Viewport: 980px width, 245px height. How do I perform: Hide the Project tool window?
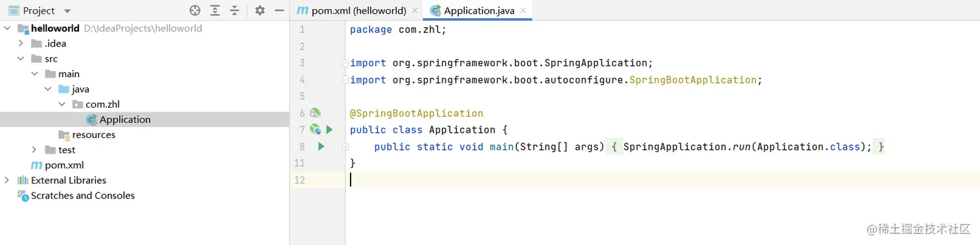click(279, 10)
